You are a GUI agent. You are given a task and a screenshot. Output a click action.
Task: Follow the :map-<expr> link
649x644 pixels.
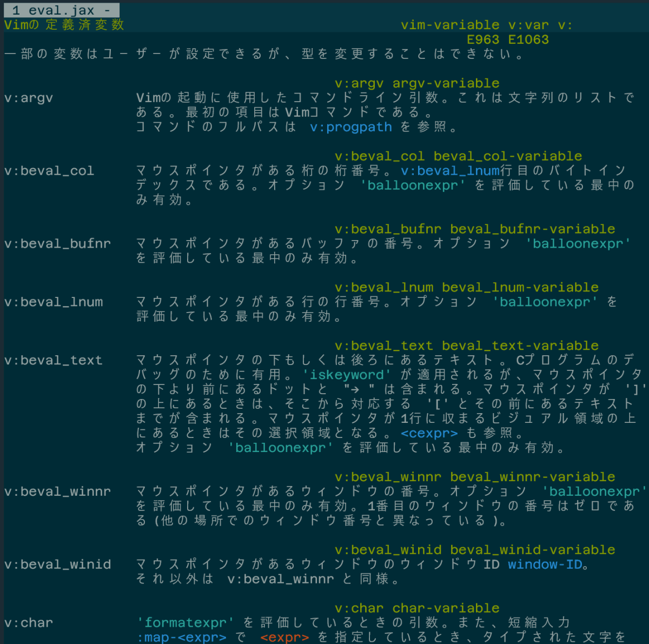(181, 638)
